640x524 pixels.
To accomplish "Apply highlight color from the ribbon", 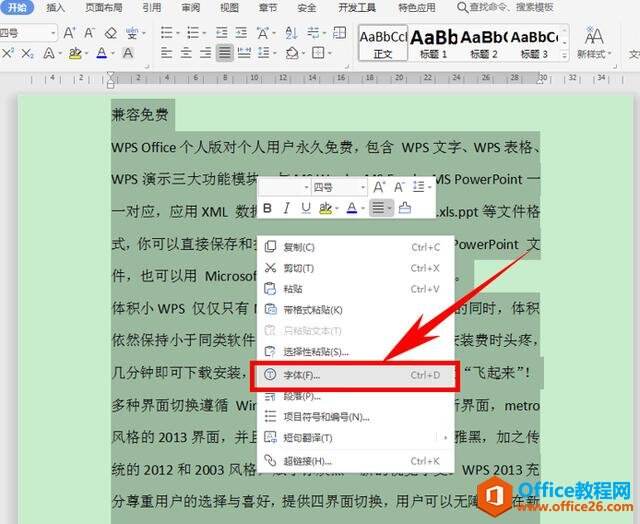I will pos(75,53).
